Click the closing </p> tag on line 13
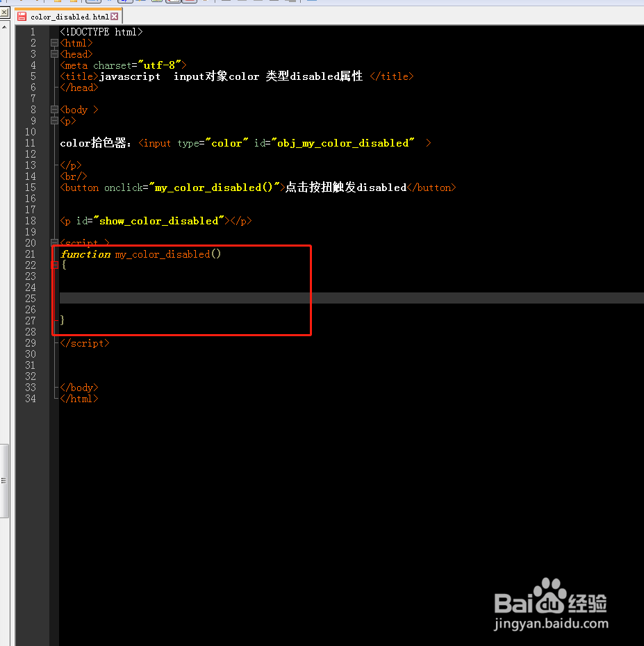 pos(71,165)
